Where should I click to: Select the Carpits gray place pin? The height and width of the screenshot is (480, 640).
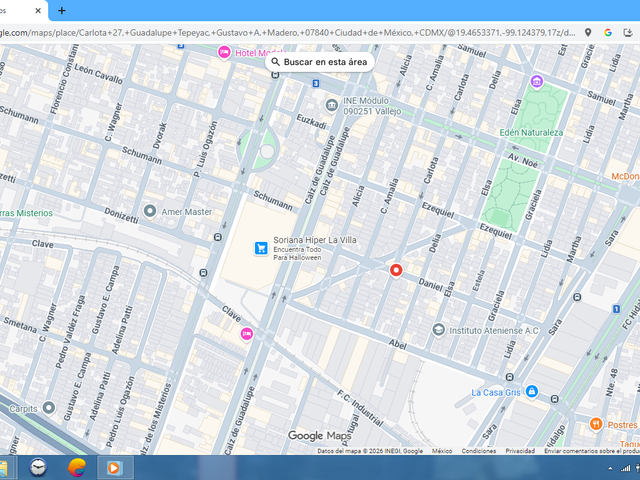(49, 407)
